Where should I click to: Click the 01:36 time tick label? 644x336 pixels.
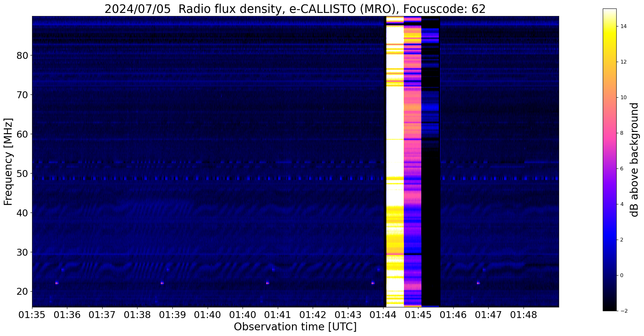67,315
